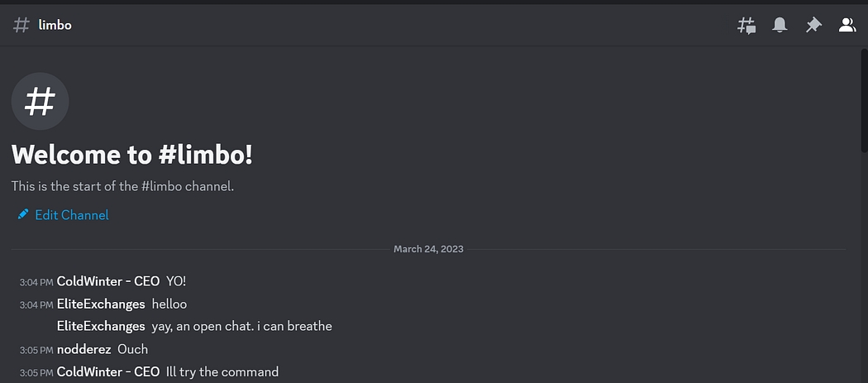Toggle the member list icon
The height and width of the screenshot is (383, 868).
pyautogui.click(x=847, y=26)
